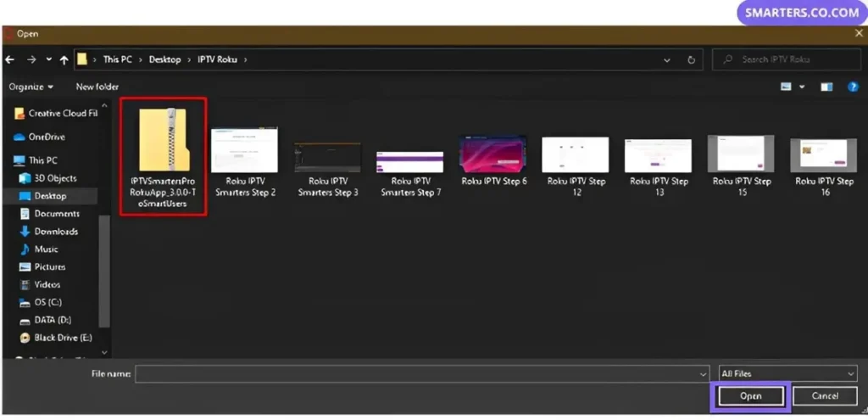Select IPTV Roku in address path
868x420 pixels.
(218, 59)
